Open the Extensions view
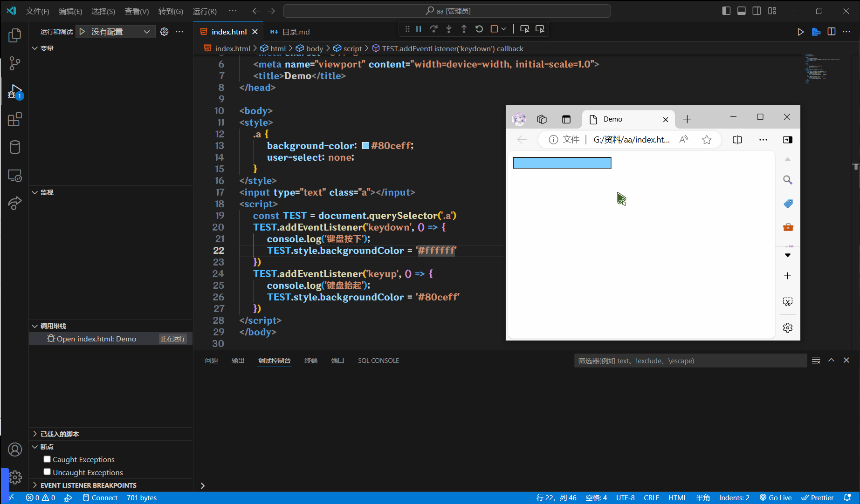The height and width of the screenshot is (504, 860). [15, 120]
